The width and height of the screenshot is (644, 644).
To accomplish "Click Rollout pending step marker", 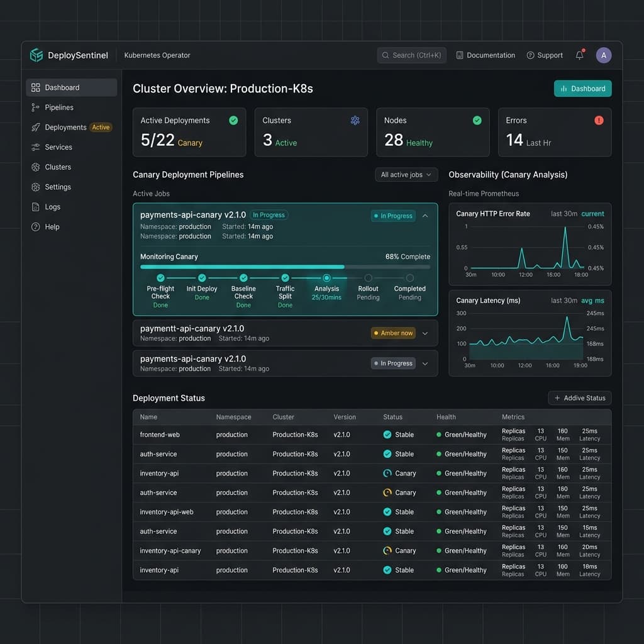I will 368,278.
